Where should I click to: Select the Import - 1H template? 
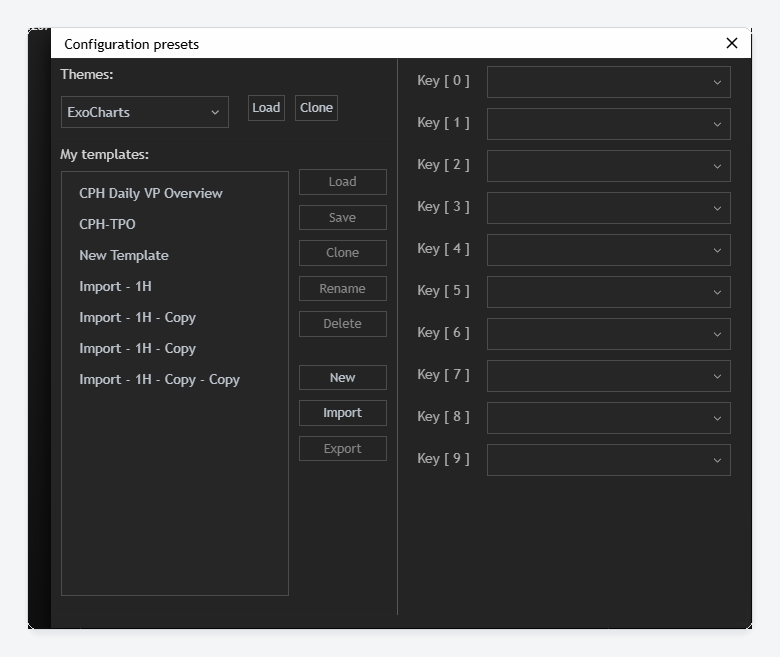115,286
